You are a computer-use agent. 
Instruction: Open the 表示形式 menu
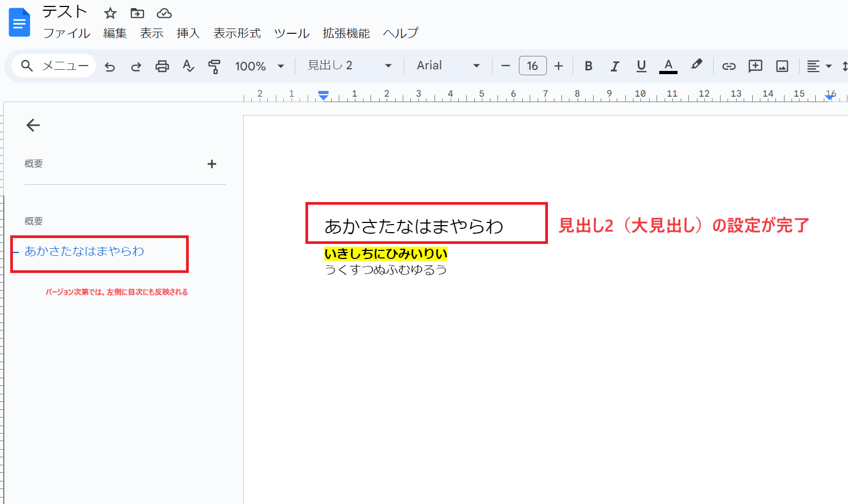(237, 33)
